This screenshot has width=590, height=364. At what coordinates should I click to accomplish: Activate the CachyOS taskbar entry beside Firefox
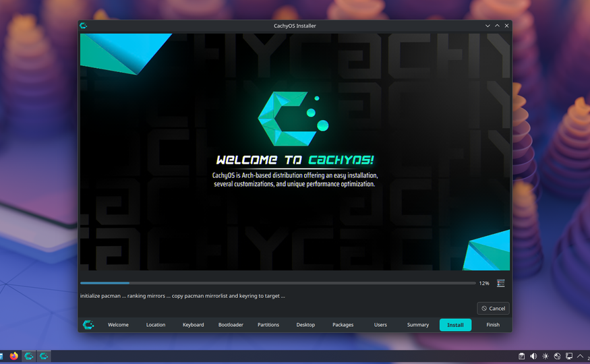tap(29, 356)
